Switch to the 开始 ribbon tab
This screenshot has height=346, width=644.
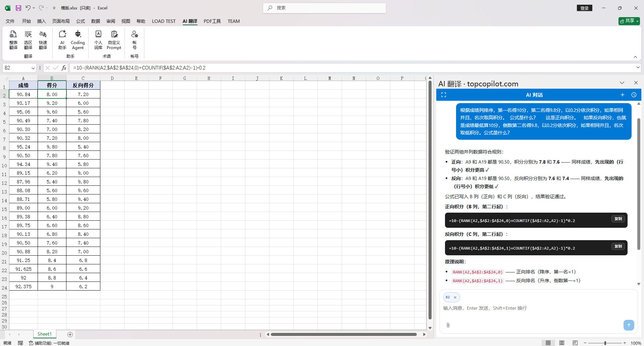point(27,21)
